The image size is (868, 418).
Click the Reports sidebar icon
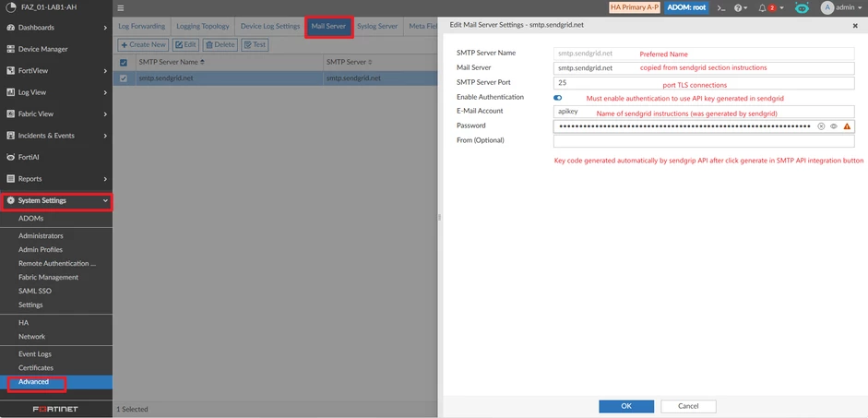pos(10,179)
